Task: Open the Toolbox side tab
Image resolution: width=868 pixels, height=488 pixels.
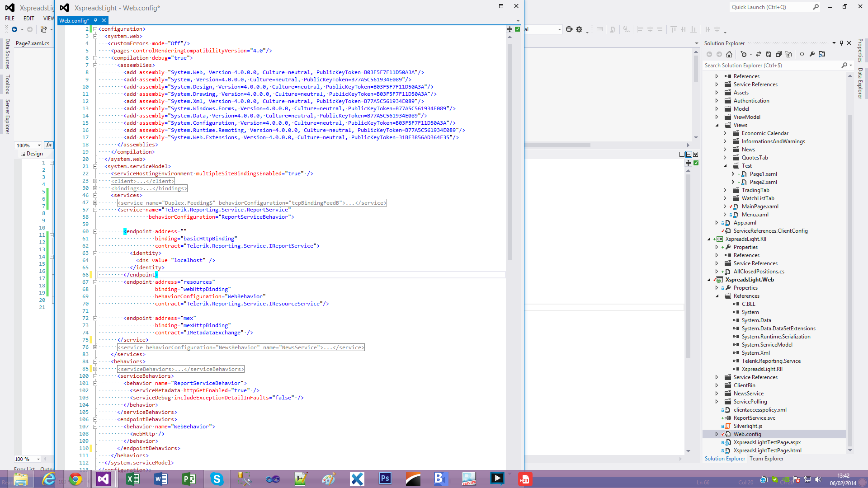Action: (x=7, y=84)
